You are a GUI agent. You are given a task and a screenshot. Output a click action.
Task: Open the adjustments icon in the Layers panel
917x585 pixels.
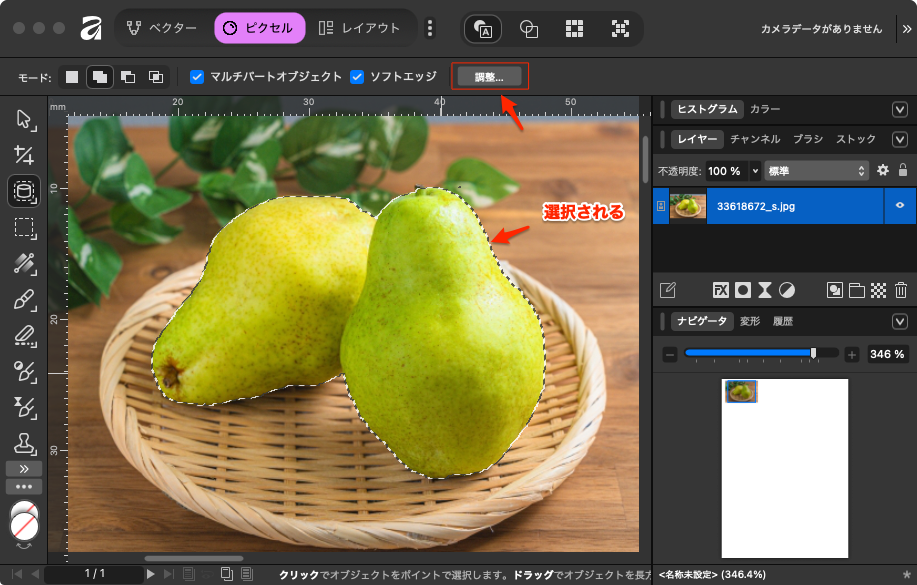[787, 290]
